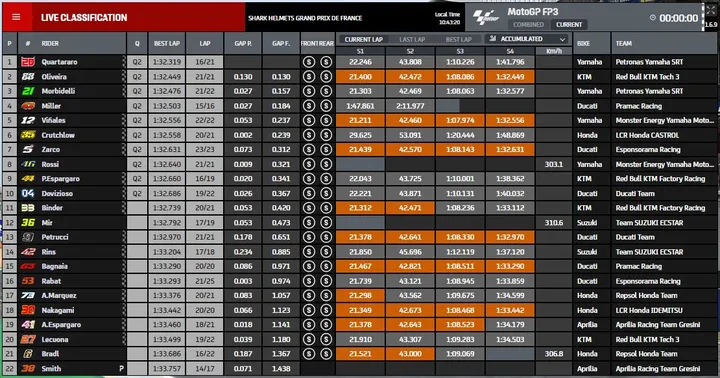
Task: Click Rossi's top speed 303.1
Action: [554, 164]
